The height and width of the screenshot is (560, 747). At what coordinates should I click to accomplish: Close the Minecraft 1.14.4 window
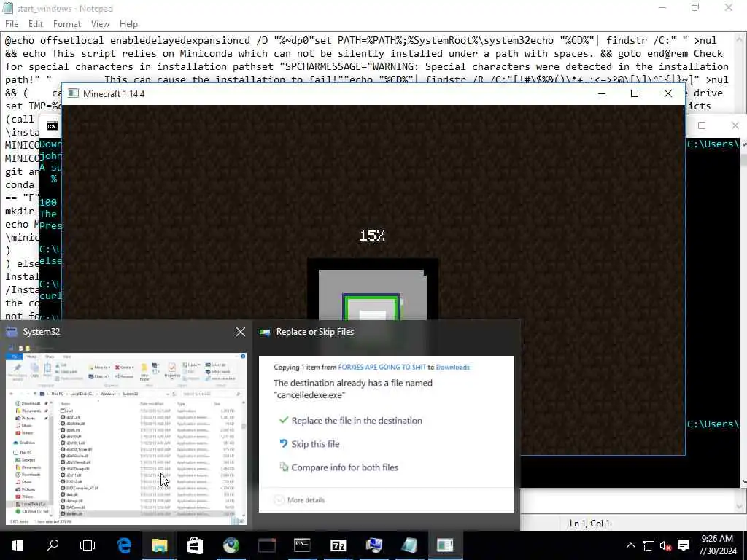click(x=668, y=93)
